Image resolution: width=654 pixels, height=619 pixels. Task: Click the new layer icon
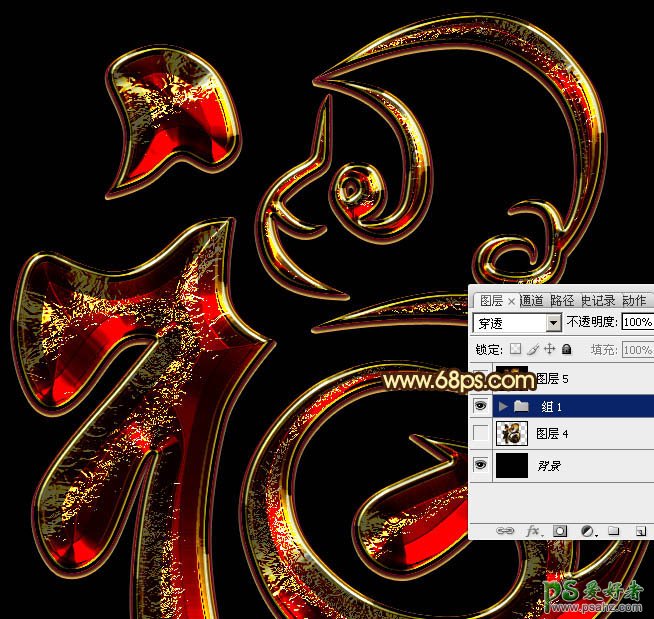point(639,530)
